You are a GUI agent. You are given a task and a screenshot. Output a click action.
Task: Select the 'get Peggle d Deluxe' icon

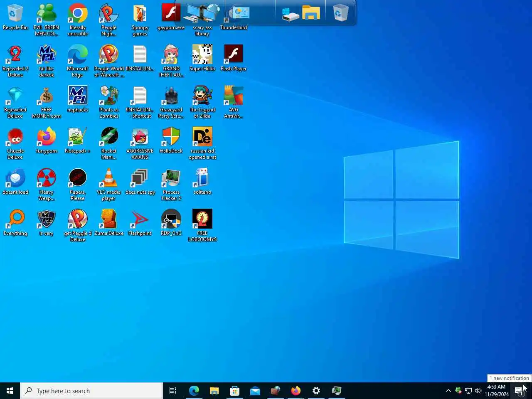(78, 226)
